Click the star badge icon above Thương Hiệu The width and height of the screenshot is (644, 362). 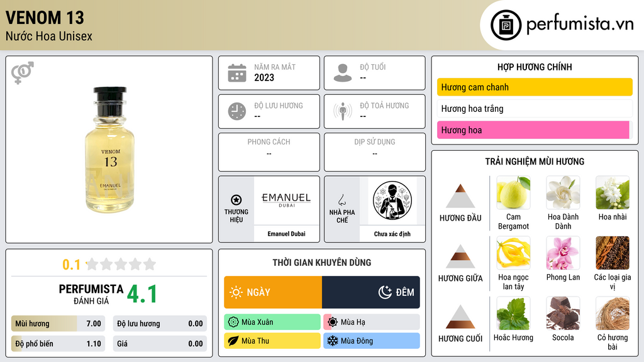click(x=236, y=200)
